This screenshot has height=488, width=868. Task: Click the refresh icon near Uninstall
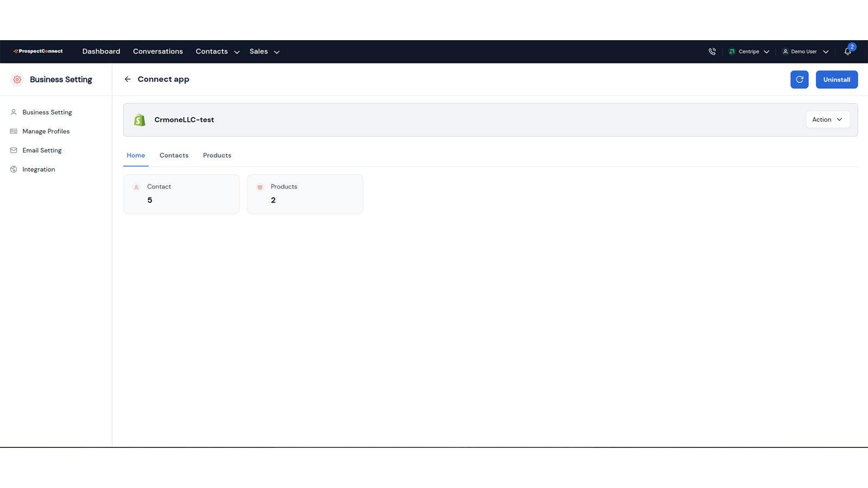point(799,79)
